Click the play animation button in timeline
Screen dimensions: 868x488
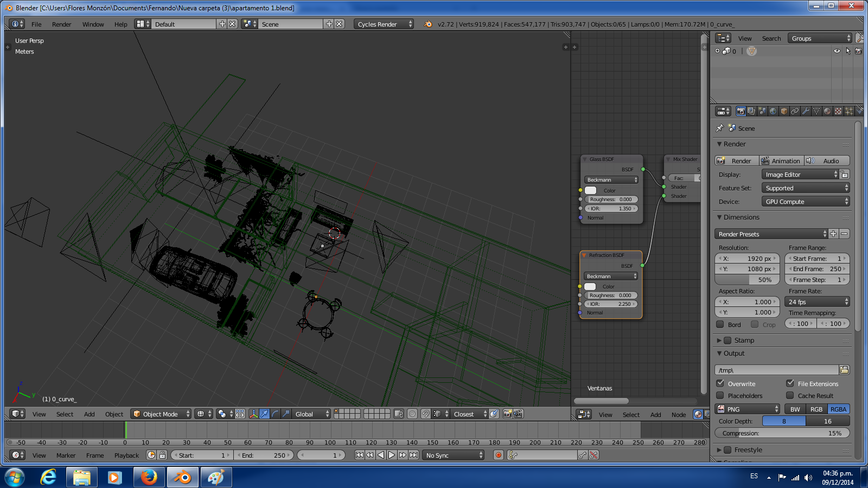(392, 455)
